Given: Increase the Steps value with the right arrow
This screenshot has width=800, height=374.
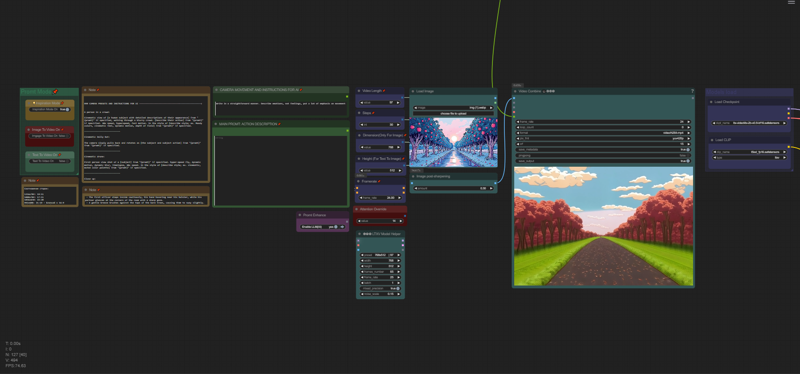Looking at the screenshot, I should (398, 124).
